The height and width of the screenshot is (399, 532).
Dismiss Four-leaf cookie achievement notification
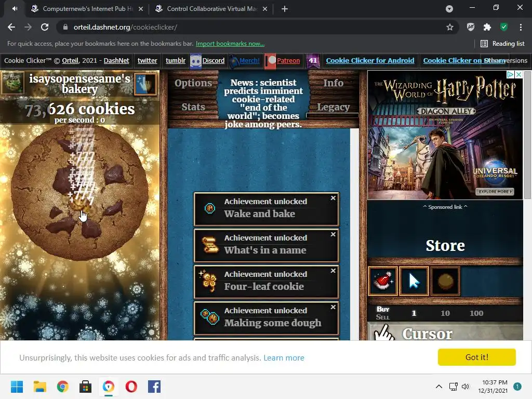click(333, 270)
